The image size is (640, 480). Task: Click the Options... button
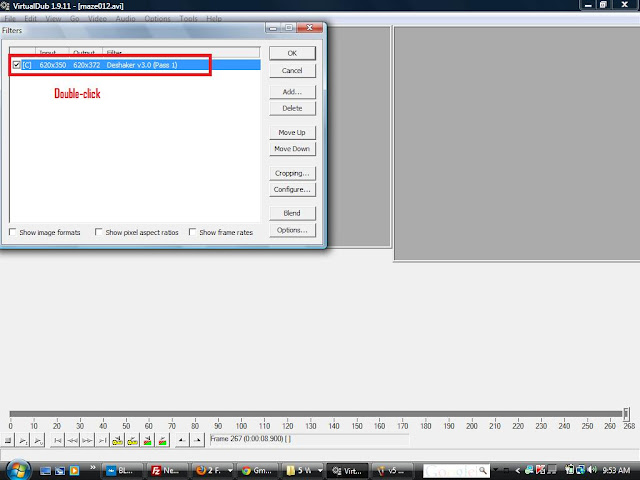click(x=292, y=230)
